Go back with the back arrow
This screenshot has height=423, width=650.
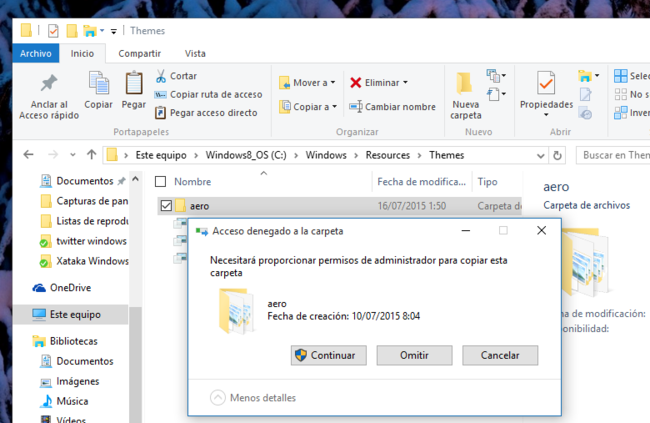coord(28,155)
